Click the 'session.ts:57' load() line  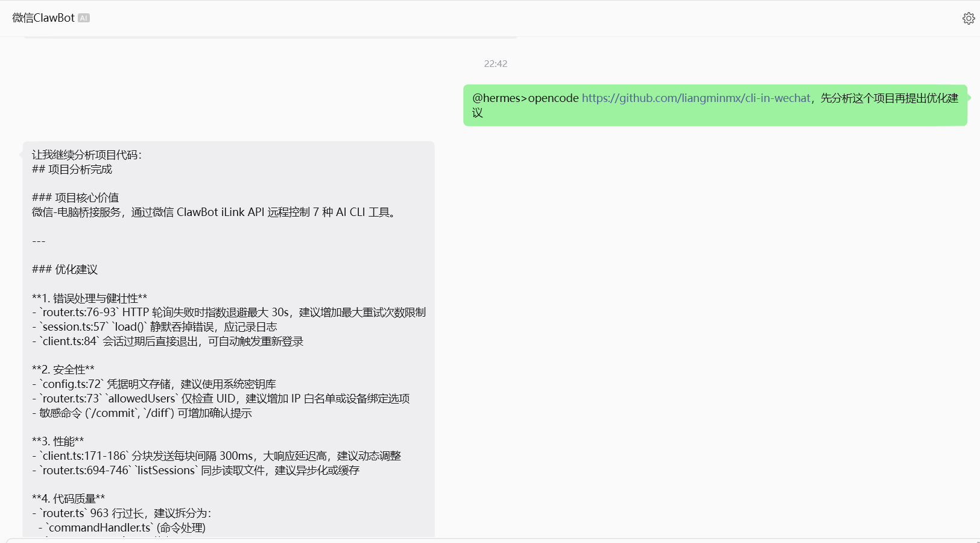[154, 327]
